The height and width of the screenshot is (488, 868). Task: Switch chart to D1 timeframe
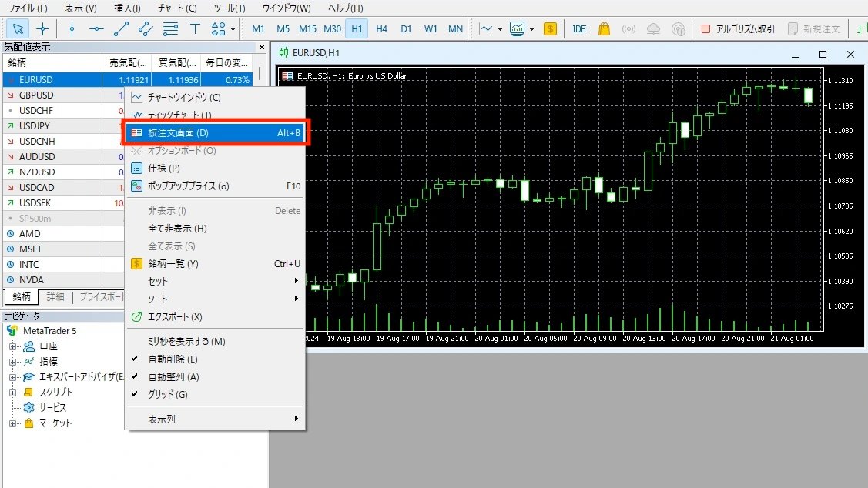click(x=406, y=28)
